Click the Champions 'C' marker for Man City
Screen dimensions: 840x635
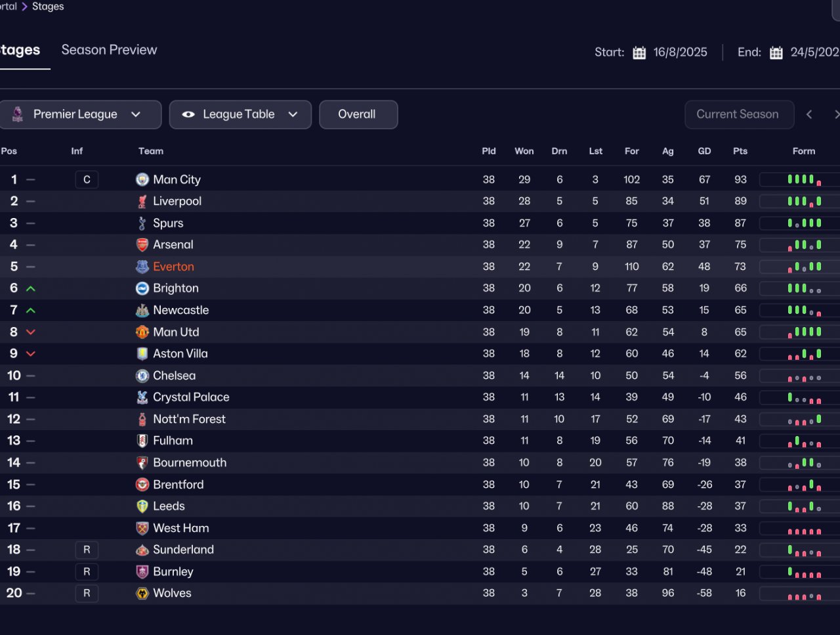(x=87, y=179)
